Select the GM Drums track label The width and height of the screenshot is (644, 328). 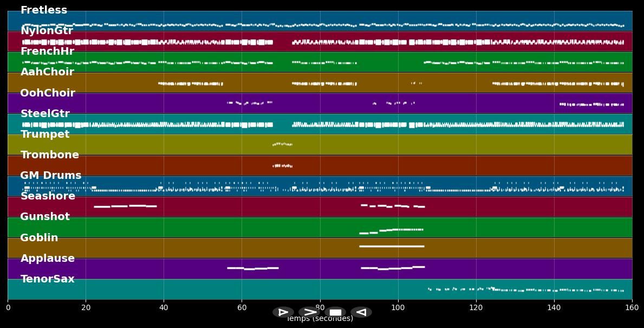50,175
